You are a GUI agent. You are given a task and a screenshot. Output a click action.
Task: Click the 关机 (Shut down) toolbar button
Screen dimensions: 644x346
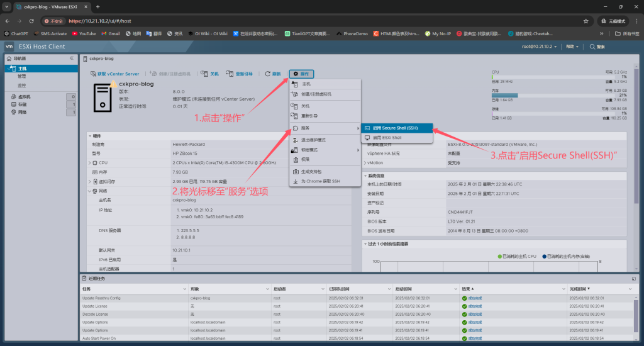(210, 74)
